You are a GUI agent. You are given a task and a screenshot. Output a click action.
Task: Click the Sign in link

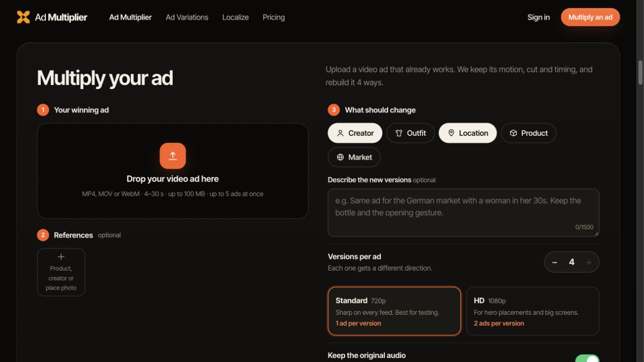point(539,17)
